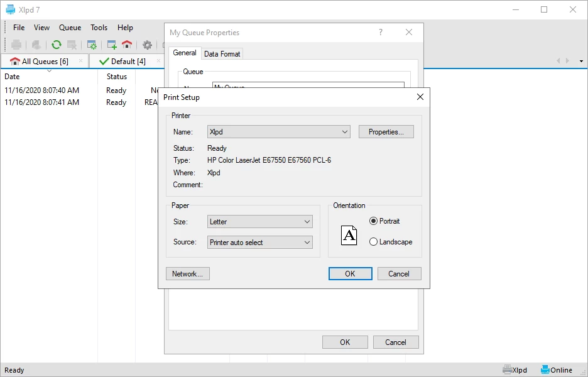Open the Queue menu

[x=70, y=28]
